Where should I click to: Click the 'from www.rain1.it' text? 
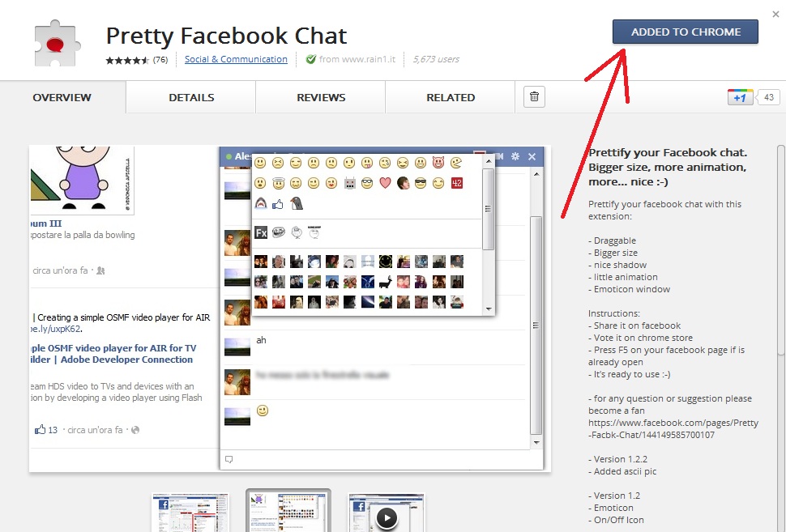pyautogui.click(x=357, y=59)
